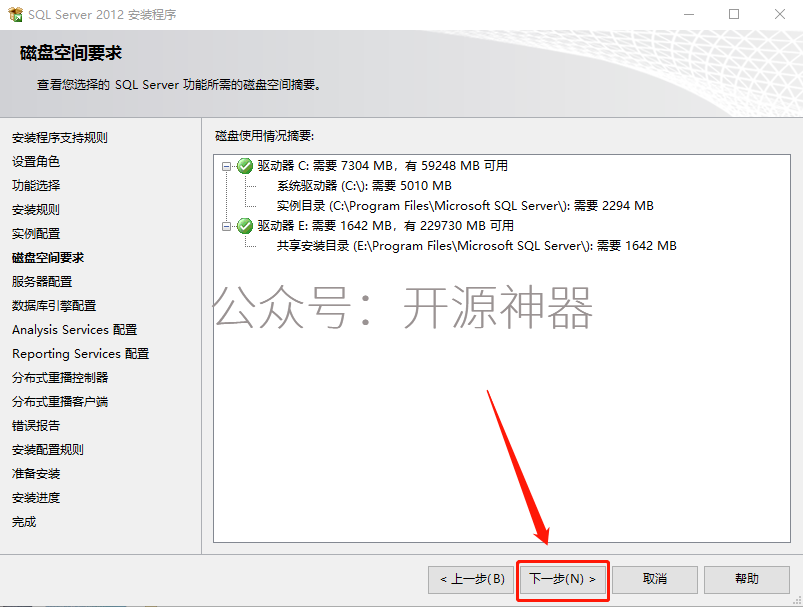803x607 pixels.
Task: Go back with the 上一步(B) button
Action: [x=471, y=579]
